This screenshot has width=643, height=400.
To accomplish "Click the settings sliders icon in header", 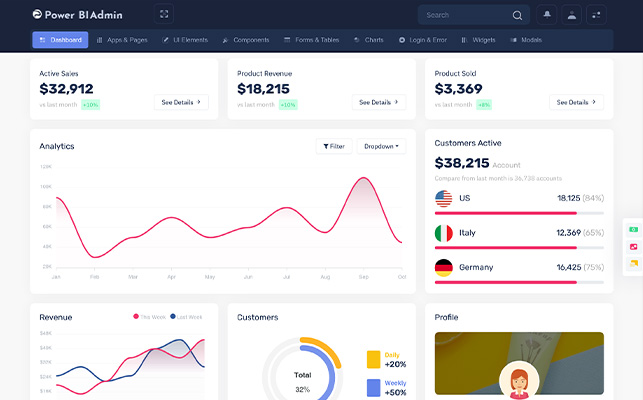I will (596, 15).
